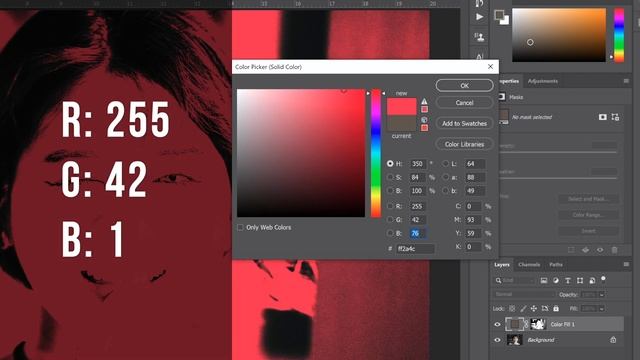The height and width of the screenshot is (360, 640).
Task: Select the Layers tab
Action: tap(502, 264)
